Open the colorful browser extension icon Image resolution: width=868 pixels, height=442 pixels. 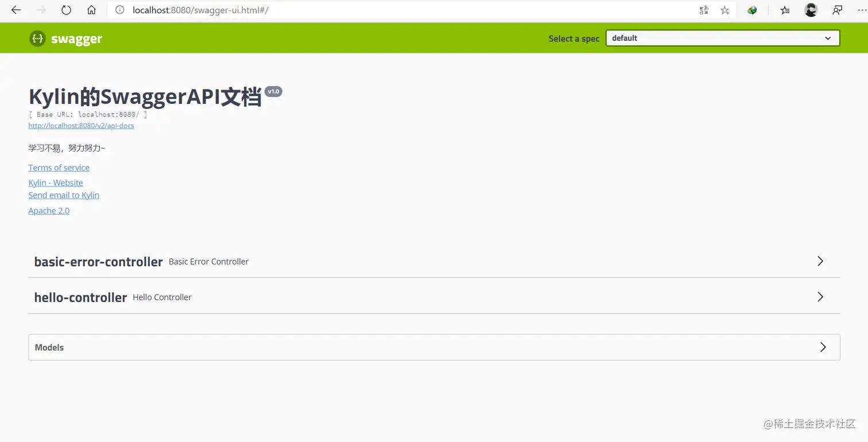(x=752, y=10)
